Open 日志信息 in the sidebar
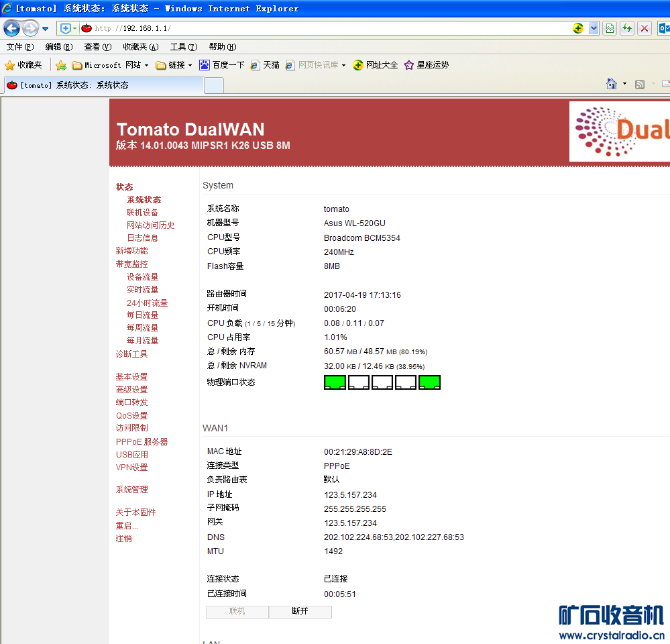Image resolution: width=670 pixels, height=644 pixels. (142, 237)
